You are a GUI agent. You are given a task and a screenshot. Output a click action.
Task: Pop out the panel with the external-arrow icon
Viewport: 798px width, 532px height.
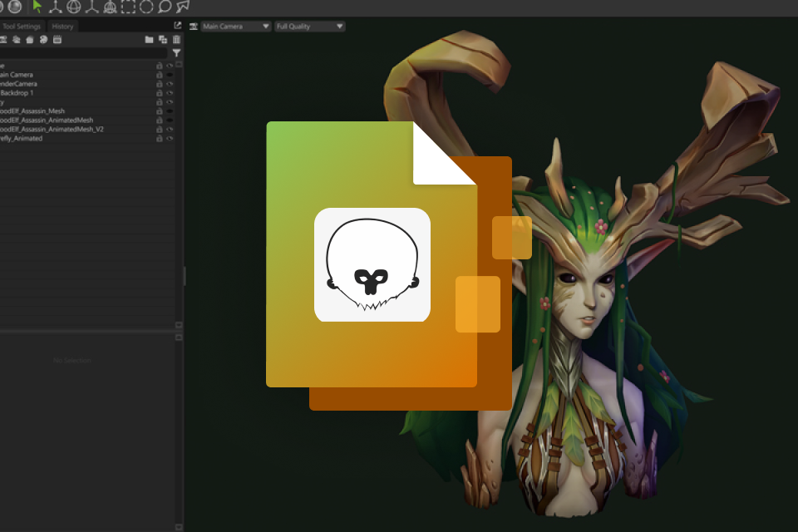(x=178, y=26)
